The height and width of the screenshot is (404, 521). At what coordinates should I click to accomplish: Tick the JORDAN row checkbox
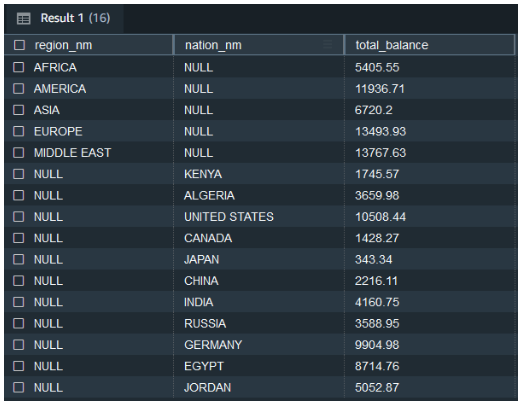19,387
